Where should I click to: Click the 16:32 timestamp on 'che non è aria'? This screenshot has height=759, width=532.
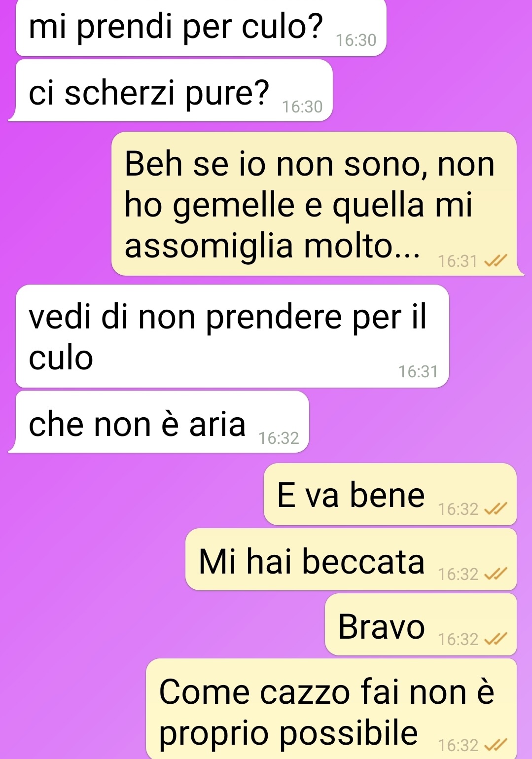tap(279, 438)
